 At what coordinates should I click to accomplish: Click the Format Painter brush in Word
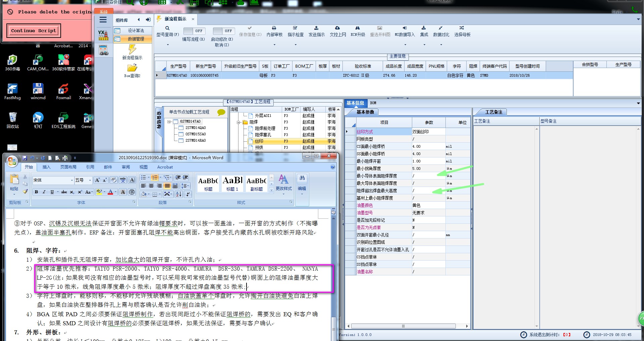pyautogui.click(x=25, y=191)
